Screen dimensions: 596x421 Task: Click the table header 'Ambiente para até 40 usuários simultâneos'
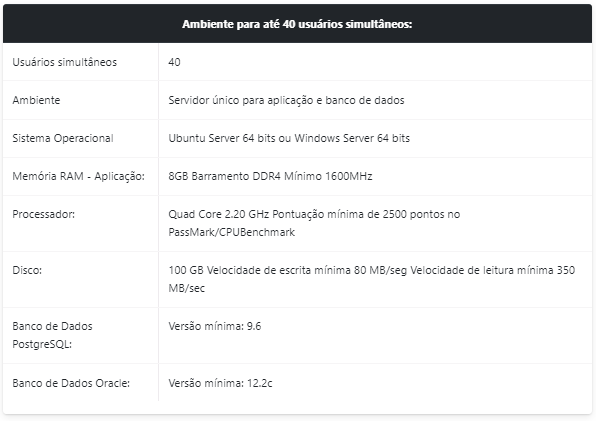[x=297, y=24]
